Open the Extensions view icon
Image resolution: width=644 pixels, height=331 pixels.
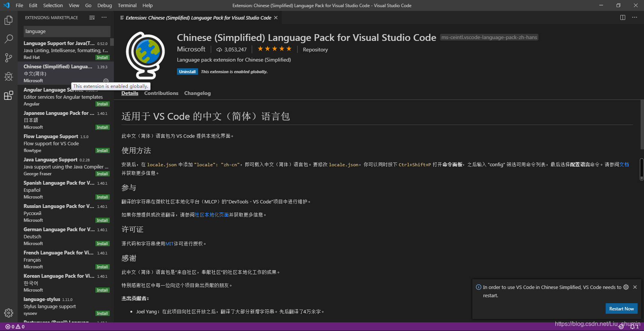8,95
